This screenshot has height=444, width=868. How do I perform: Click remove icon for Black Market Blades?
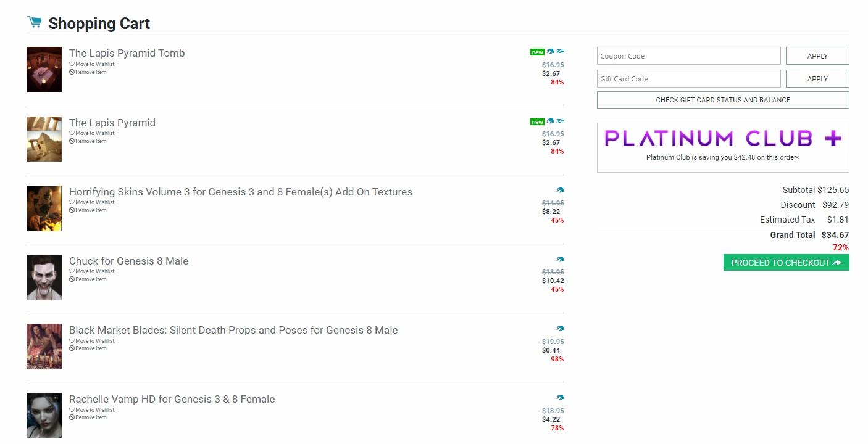[x=72, y=348]
